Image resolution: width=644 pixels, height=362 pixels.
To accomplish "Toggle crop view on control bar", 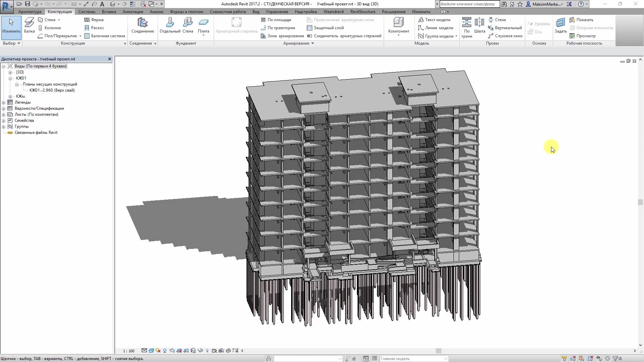I will coord(179,351).
